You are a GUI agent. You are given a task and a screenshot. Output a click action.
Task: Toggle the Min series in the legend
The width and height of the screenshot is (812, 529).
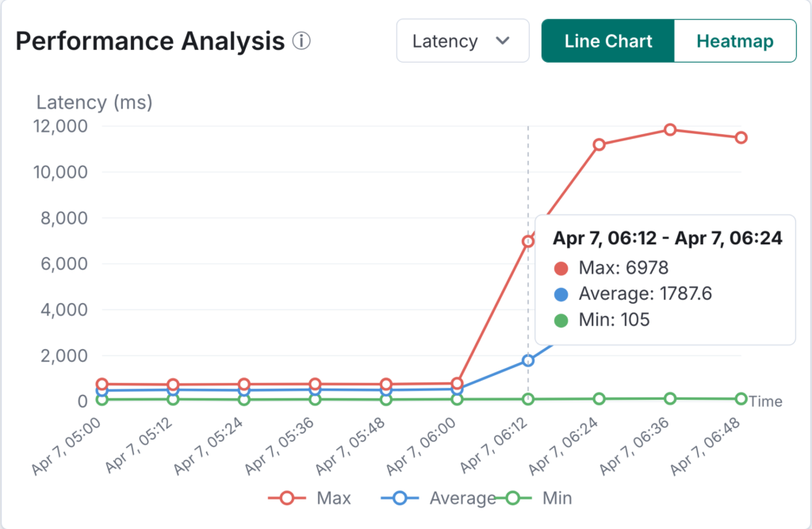(x=534, y=498)
